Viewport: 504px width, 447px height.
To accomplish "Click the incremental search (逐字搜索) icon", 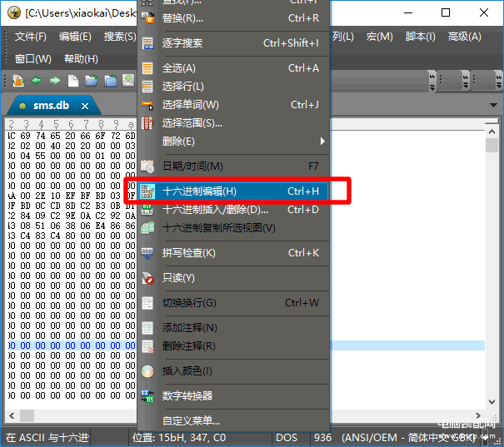I will point(147,43).
